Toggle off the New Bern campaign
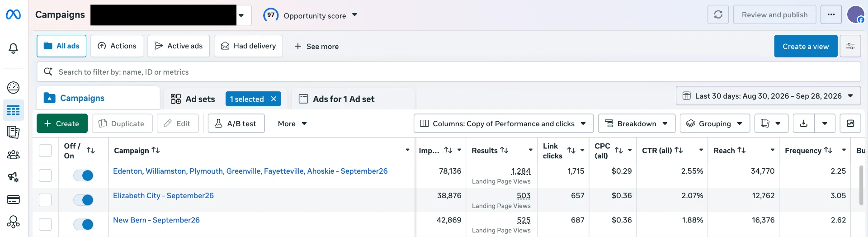868x237 pixels. pyautogui.click(x=83, y=224)
